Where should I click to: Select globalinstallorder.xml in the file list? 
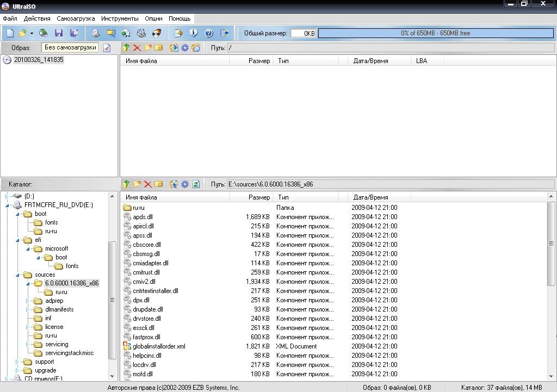tap(159, 346)
